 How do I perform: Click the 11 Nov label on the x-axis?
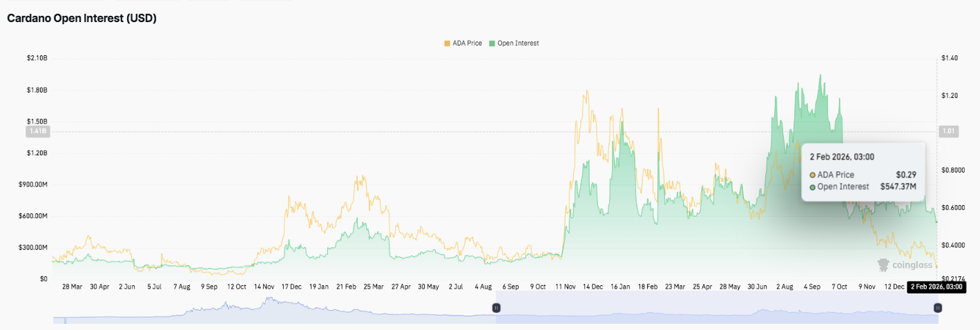566,286
